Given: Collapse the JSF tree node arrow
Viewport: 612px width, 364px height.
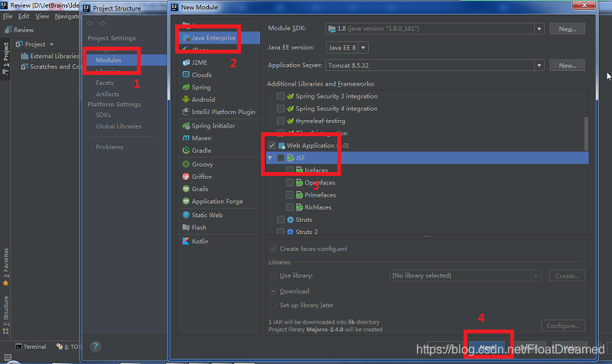Looking at the screenshot, I should pyautogui.click(x=270, y=158).
